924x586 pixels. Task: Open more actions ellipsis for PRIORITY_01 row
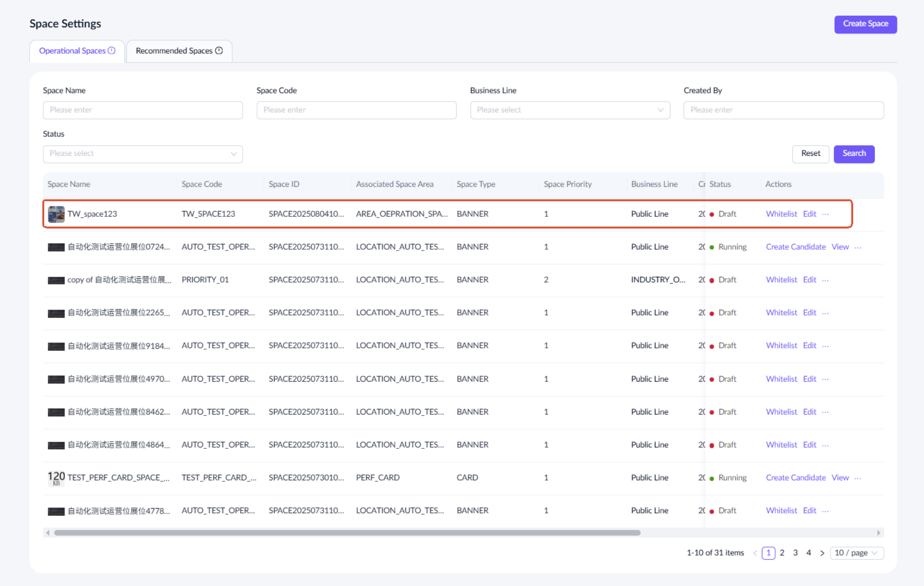coord(825,280)
